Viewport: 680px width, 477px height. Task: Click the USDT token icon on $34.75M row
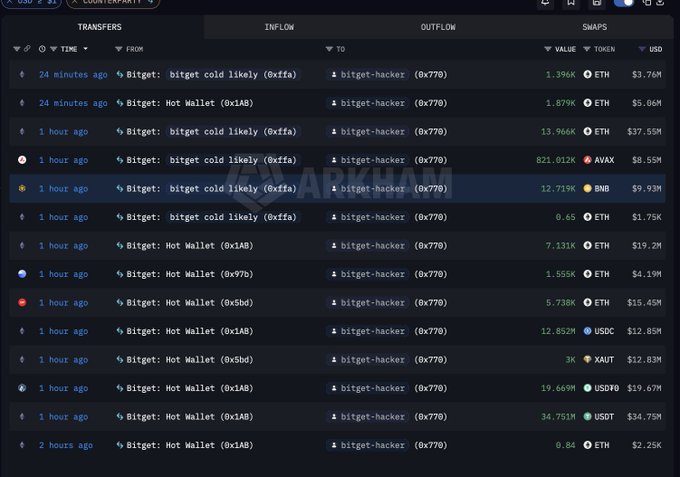click(588, 417)
